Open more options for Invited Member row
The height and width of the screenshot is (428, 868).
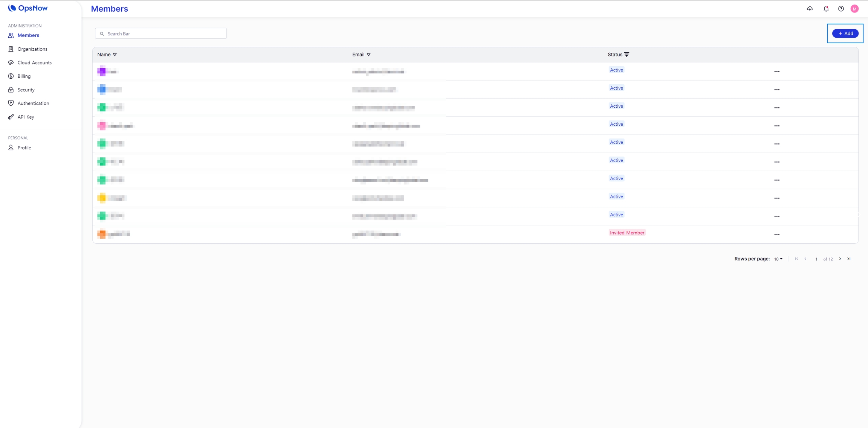(x=777, y=234)
